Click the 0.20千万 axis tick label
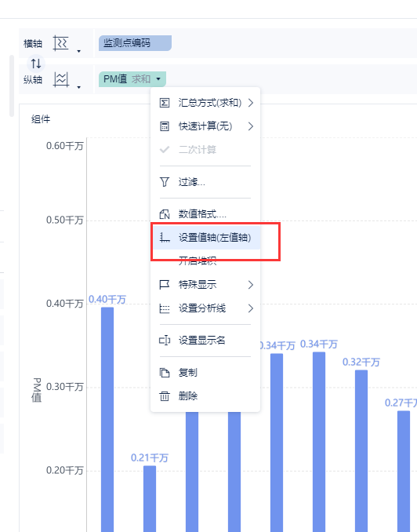The image size is (417, 532). point(64,470)
